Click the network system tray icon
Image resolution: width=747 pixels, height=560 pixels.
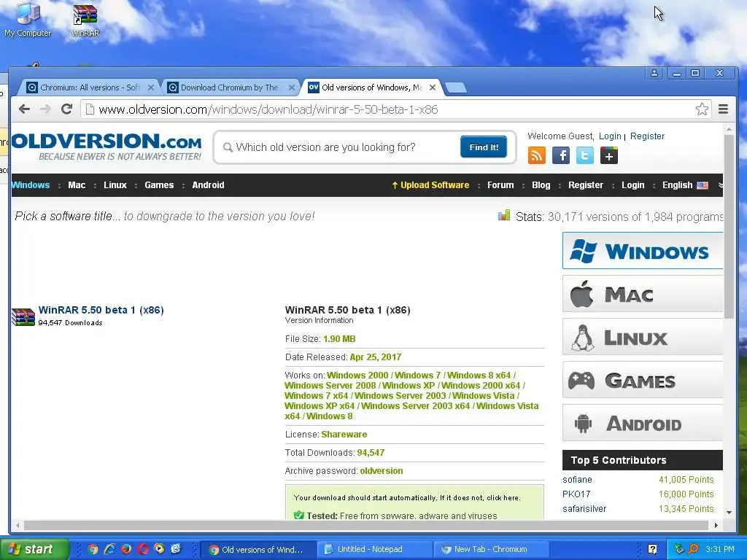[x=679, y=549]
